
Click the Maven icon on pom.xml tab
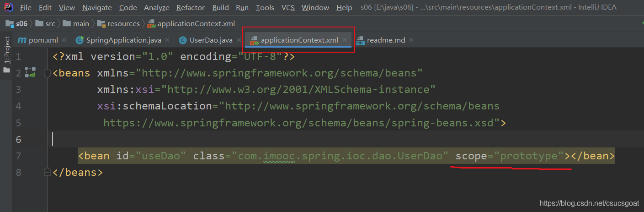pyautogui.click(x=21, y=40)
